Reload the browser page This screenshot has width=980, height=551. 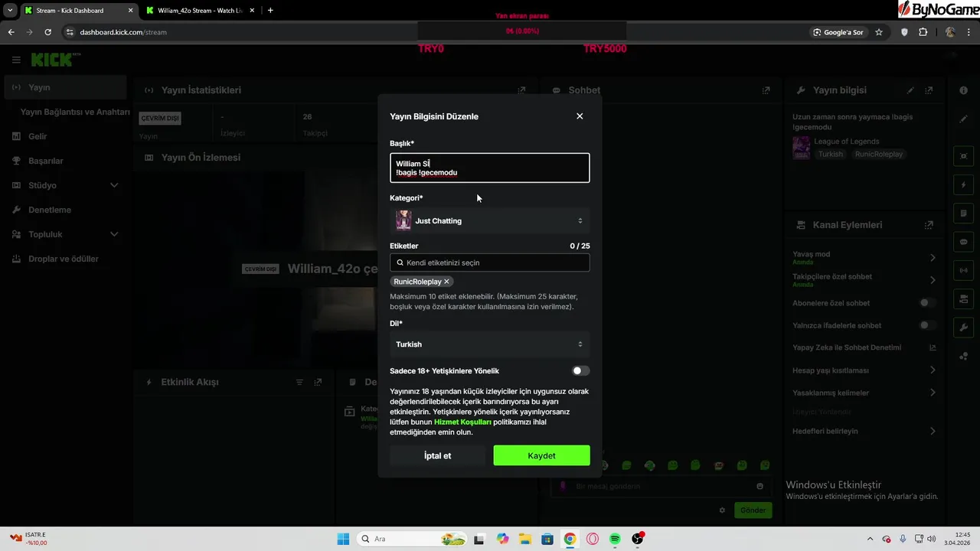click(47, 32)
